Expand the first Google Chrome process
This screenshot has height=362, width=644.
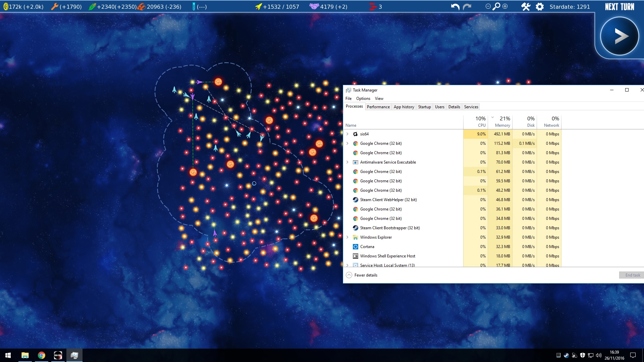tap(347, 143)
